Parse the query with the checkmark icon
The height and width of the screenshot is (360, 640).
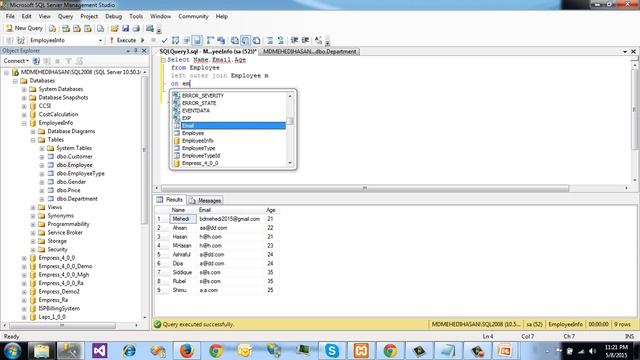[x=164, y=40]
